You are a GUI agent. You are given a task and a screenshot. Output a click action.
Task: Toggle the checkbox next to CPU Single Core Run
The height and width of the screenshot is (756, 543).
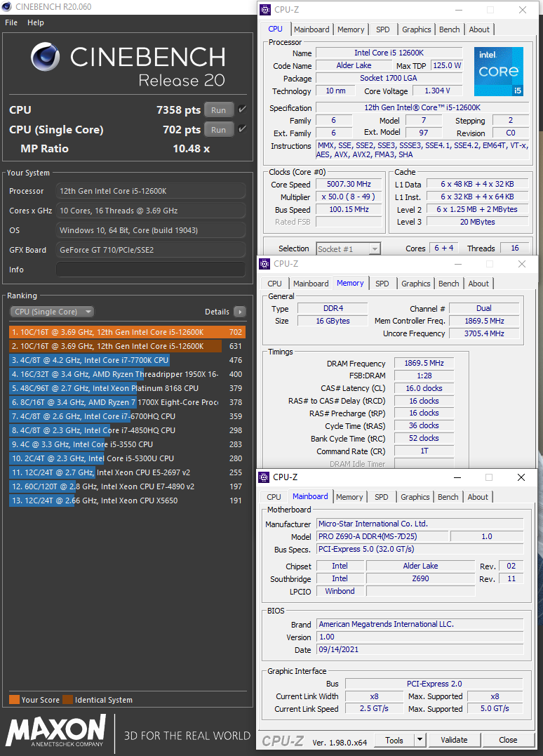[x=242, y=128]
